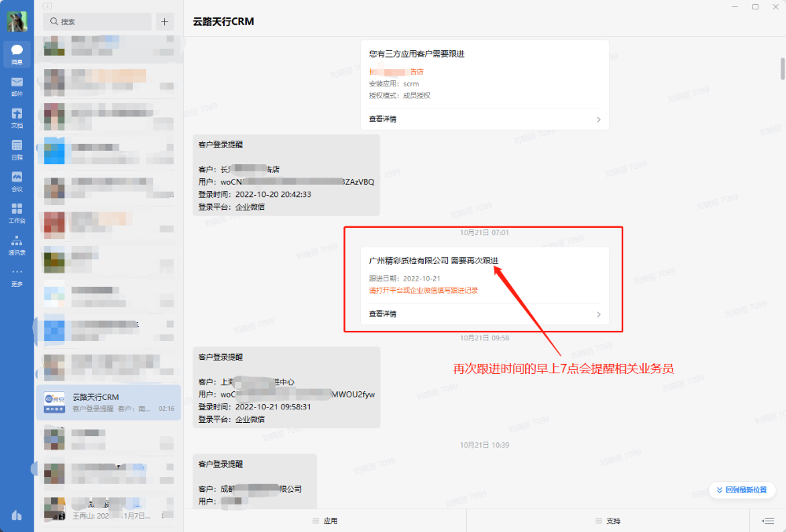Click the 广州精彩质检有限公司 需要再次跟进 title

coord(434,260)
